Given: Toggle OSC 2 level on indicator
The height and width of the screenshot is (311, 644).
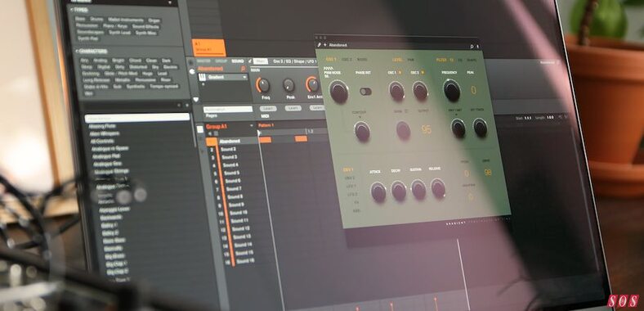Looking at the screenshot, I should coord(423,72).
